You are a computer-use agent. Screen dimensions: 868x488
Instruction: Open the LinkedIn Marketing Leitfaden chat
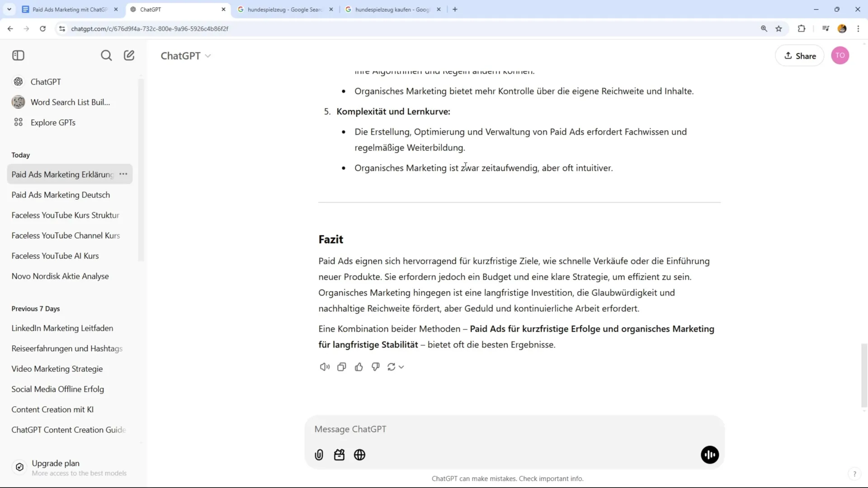coord(70,328)
